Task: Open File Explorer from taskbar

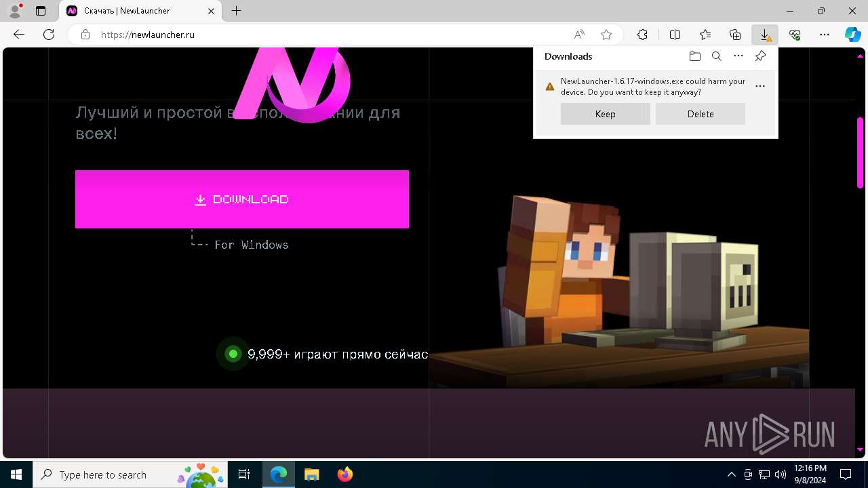Action: point(311,474)
